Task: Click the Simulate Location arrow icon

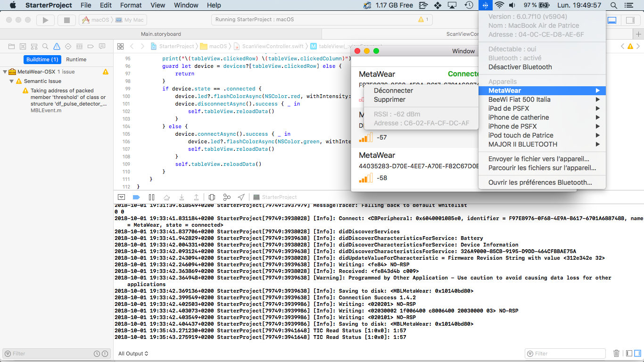Action: pyautogui.click(x=241, y=197)
